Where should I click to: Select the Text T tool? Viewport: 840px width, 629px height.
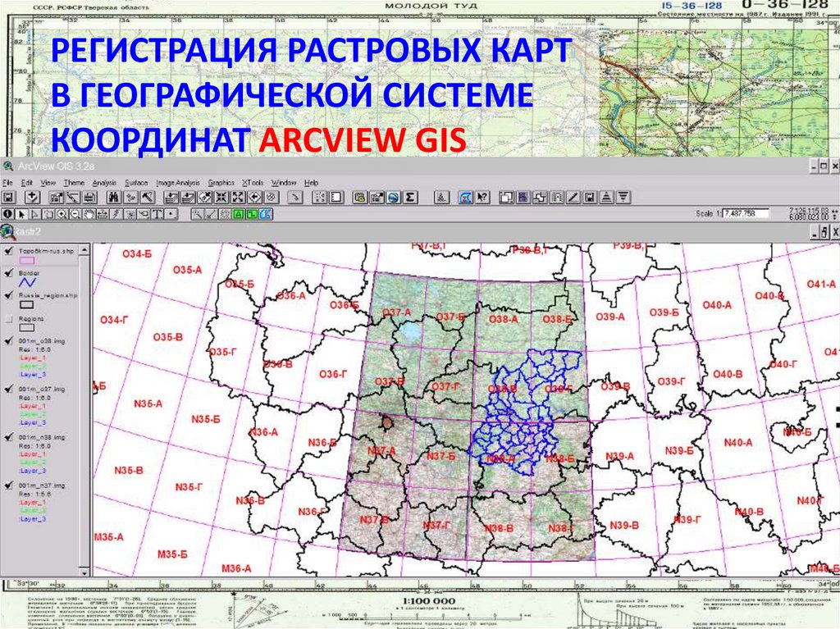point(157,214)
